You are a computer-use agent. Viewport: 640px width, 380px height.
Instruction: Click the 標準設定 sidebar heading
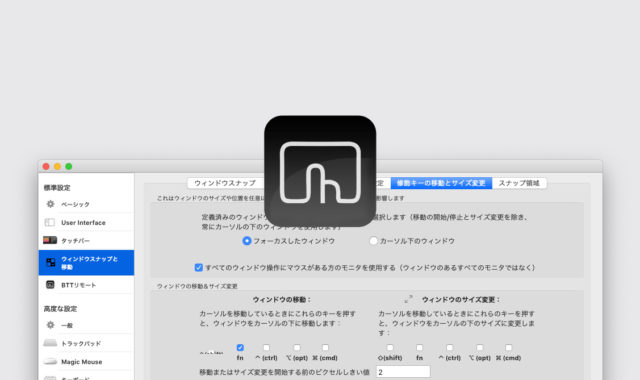click(x=57, y=188)
